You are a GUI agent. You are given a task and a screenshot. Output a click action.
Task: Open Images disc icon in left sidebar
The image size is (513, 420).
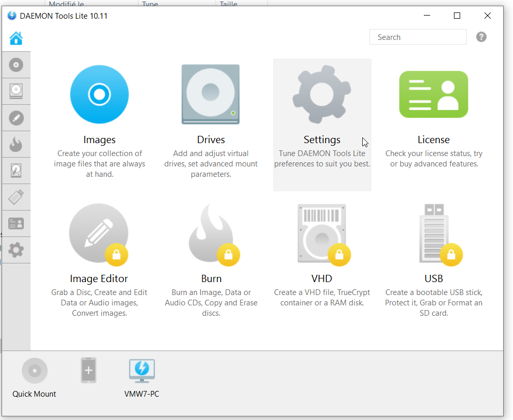click(16, 65)
